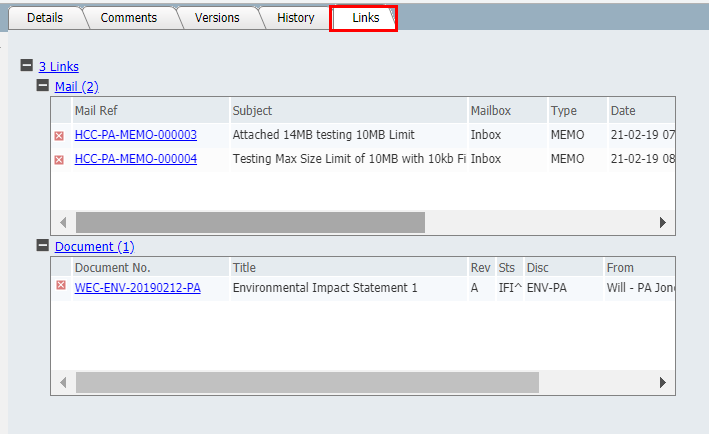Image resolution: width=709 pixels, height=434 pixels.
Task: Click revision 'A' cell of document row
Action: coord(481,288)
